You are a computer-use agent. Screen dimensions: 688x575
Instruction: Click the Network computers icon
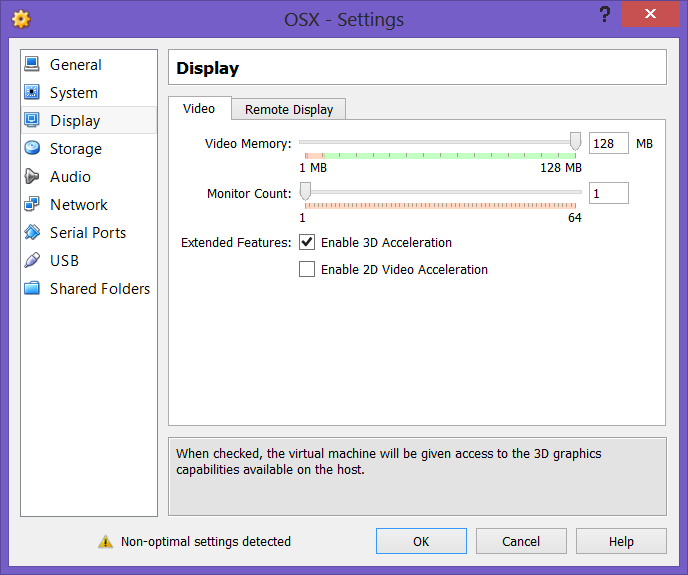coord(32,205)
